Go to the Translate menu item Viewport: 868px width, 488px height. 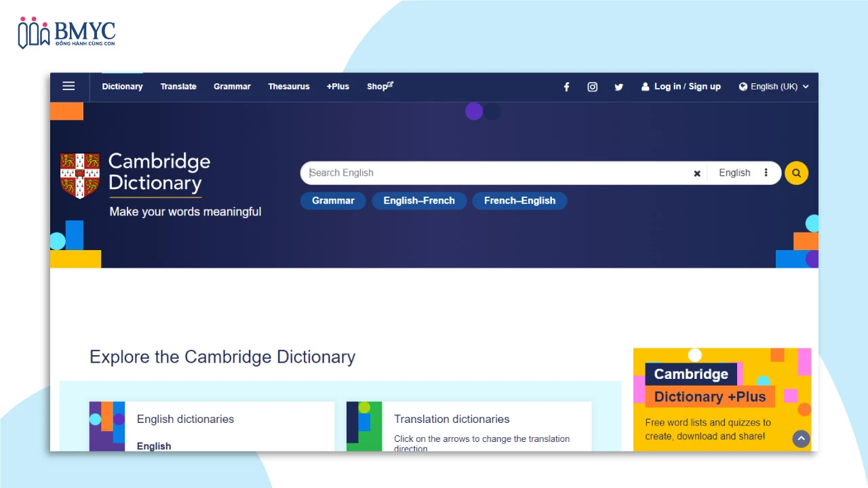178,87
